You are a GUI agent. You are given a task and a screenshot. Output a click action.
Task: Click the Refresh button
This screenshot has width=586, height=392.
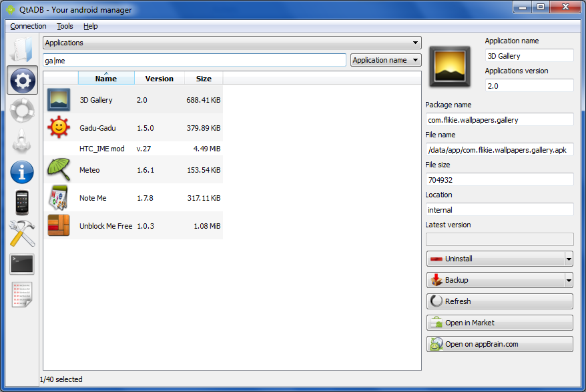click(500, 301)
